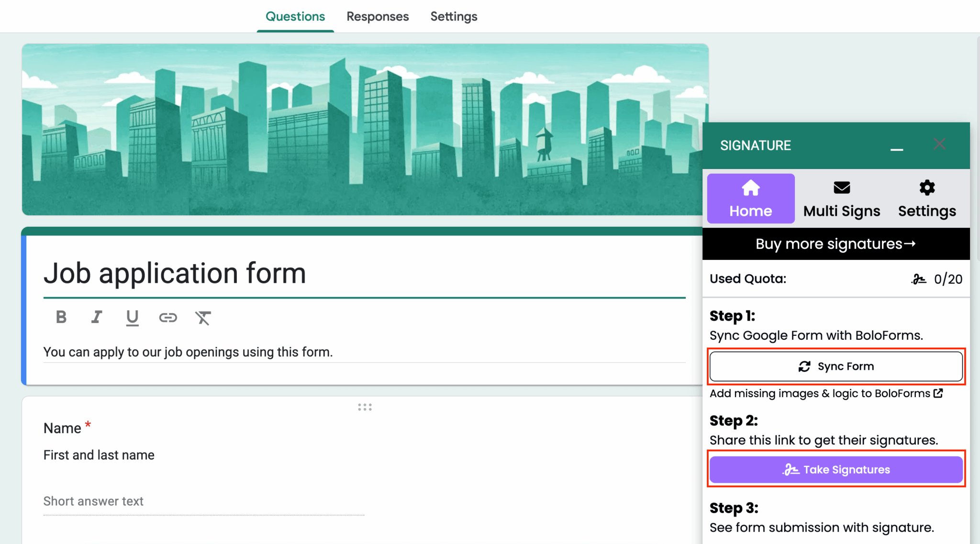This screenshot has height=544, width=980.
Task: Open the Buy more signatures link
Action: tap(835, 244)
